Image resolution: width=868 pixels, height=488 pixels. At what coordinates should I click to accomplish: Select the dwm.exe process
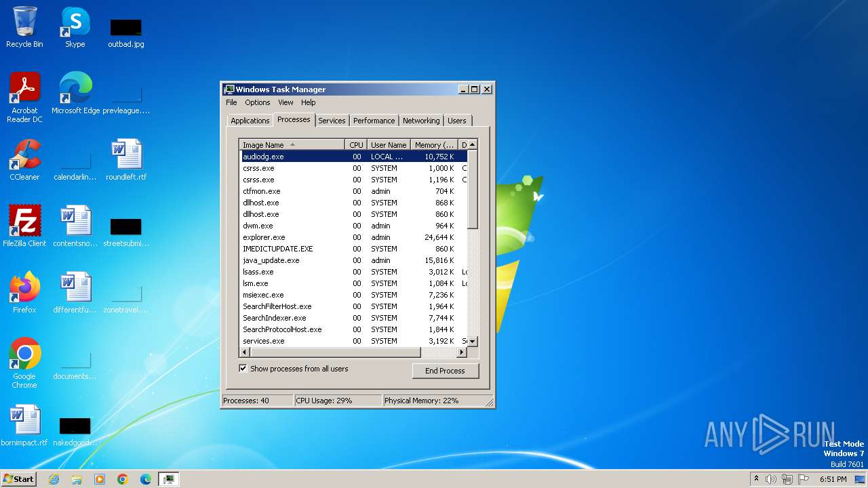tap(353, 226)
